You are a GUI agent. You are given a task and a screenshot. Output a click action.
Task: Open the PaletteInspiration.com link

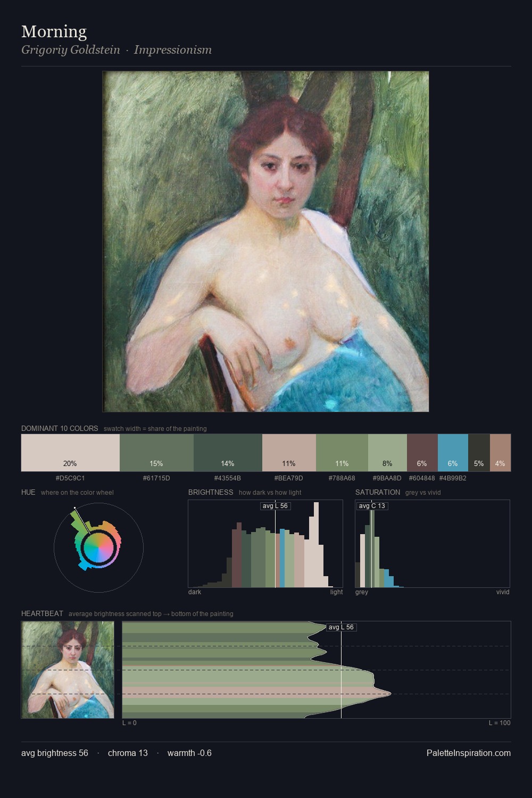click(x=469, y=753)
